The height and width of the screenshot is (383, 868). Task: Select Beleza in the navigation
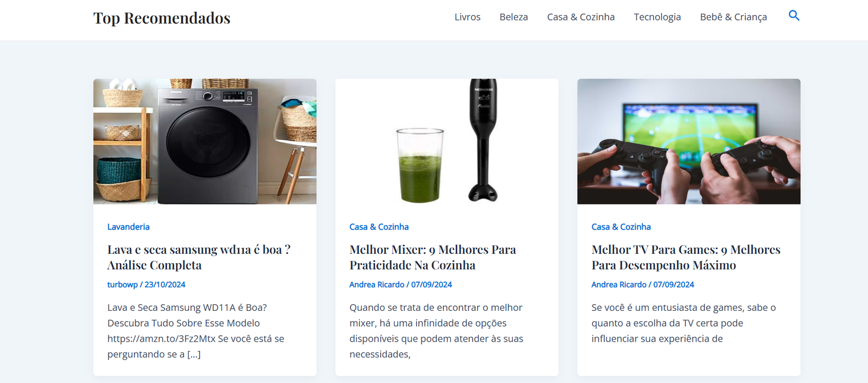click(513, 17)
